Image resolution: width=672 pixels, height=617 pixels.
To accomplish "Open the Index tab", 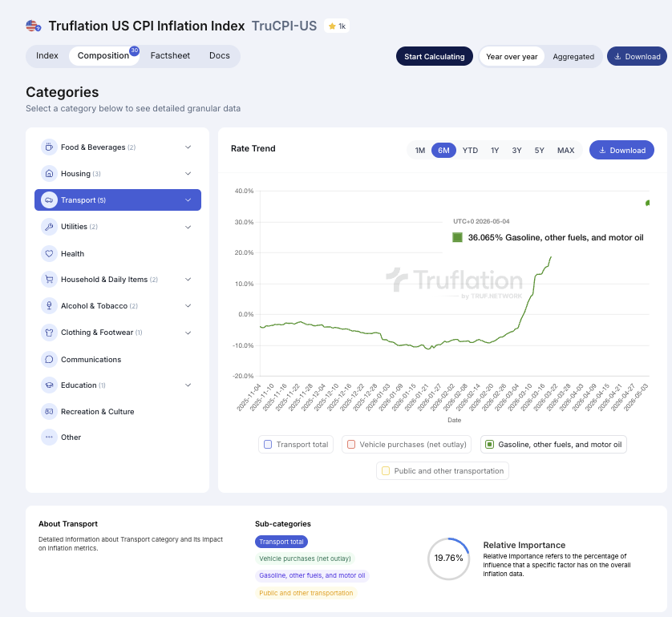I will pos(47,56).
